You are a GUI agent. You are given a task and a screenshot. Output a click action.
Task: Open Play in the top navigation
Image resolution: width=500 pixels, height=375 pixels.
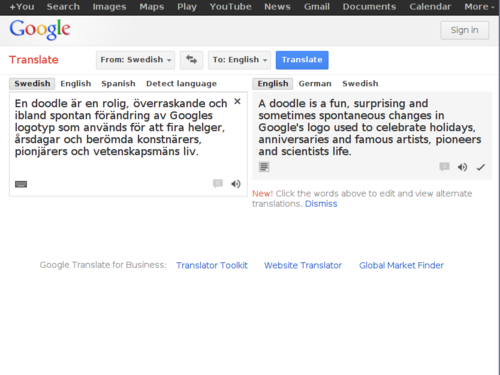coord(187,7)
